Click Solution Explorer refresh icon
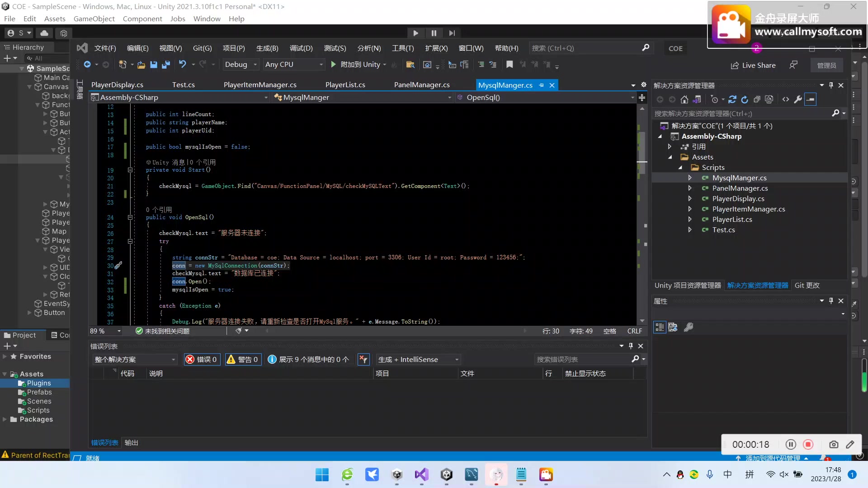Image resolution: width=868 pixels, height=488 pixels. [745, 99]
